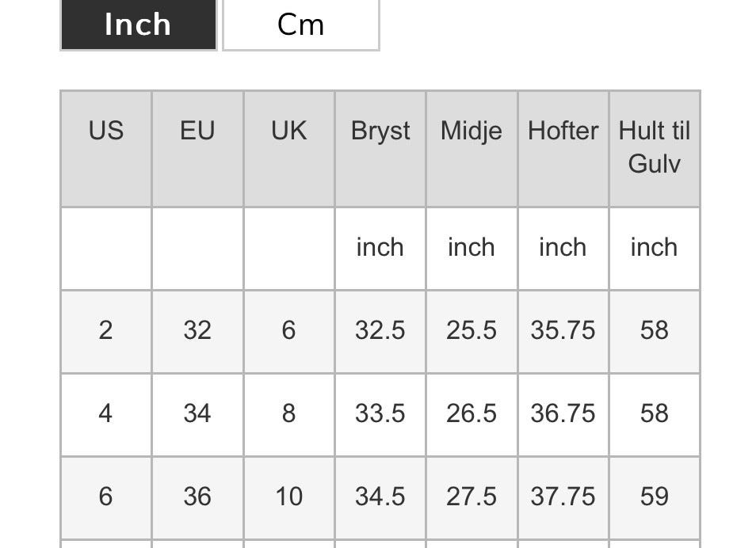This screenshot has width=756, height=548.
Task: Click the 35.75 Hofter measurement
Action: tap(563, 330)
